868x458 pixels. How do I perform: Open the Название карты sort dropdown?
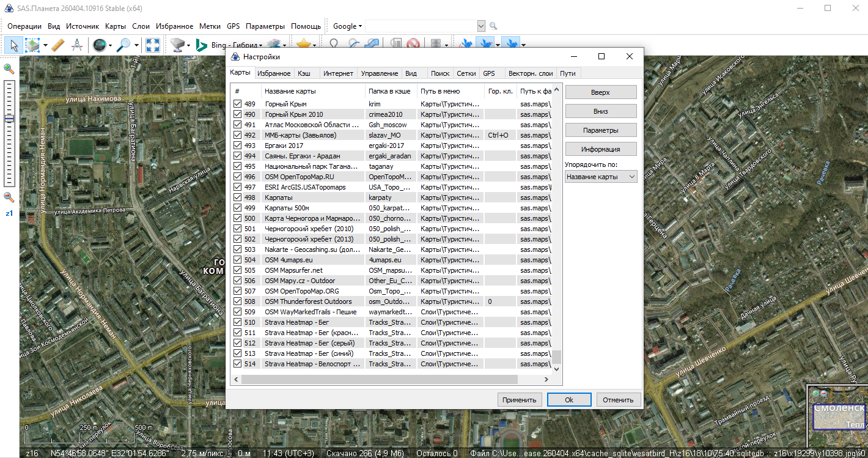[601, 177]
